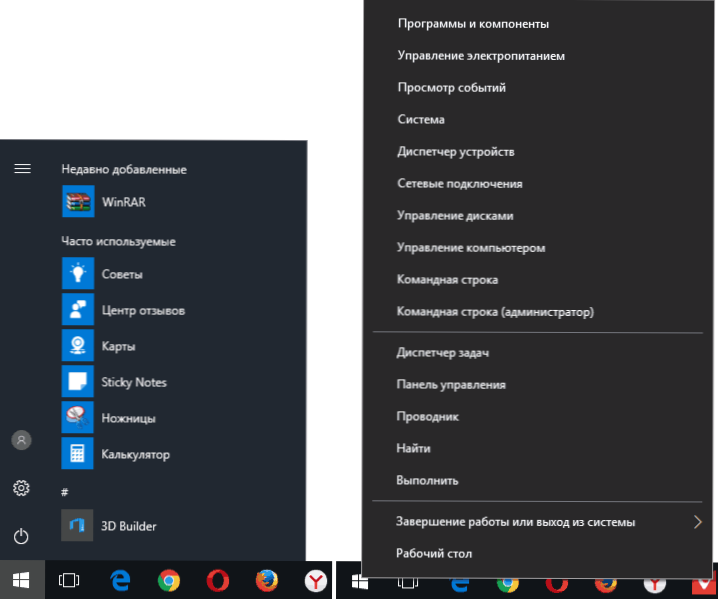Screen dimensions: 718x599
Task: Choose Найти in context menu
Action: pyautogui.click(x=413, y=448)
